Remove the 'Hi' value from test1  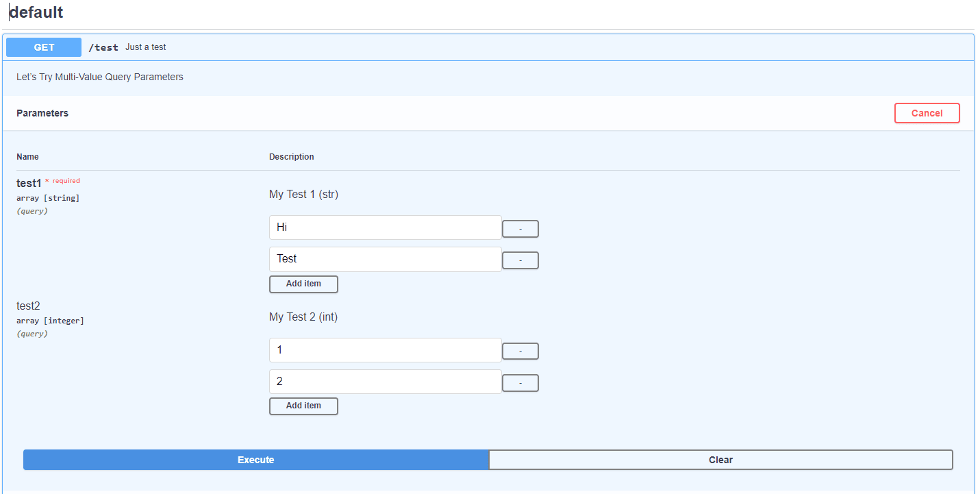520,228
